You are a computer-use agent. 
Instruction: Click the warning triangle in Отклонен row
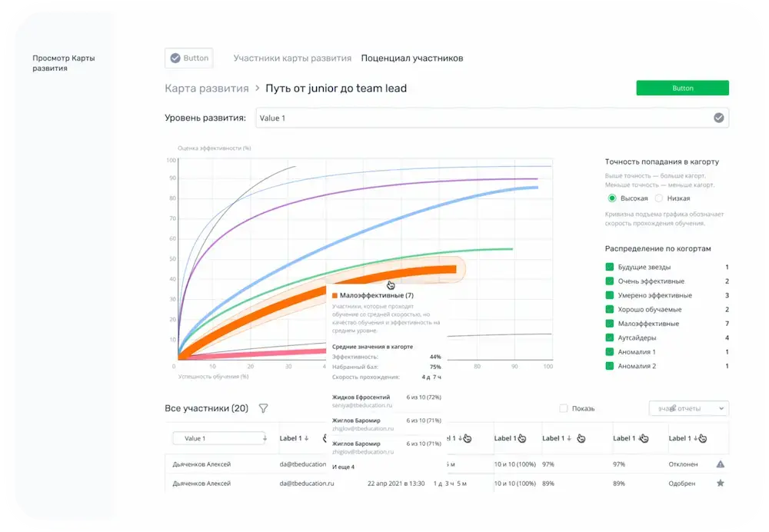coord(720,464)
